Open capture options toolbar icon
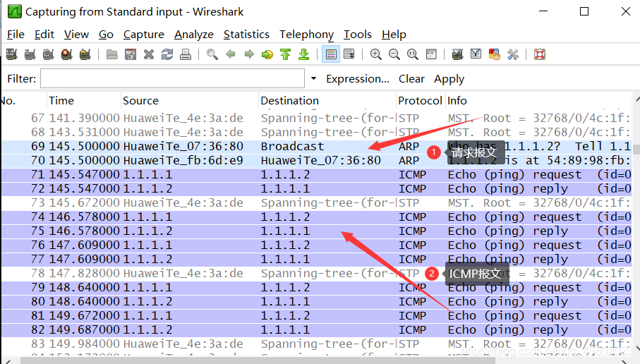 (x=30, y=54)
